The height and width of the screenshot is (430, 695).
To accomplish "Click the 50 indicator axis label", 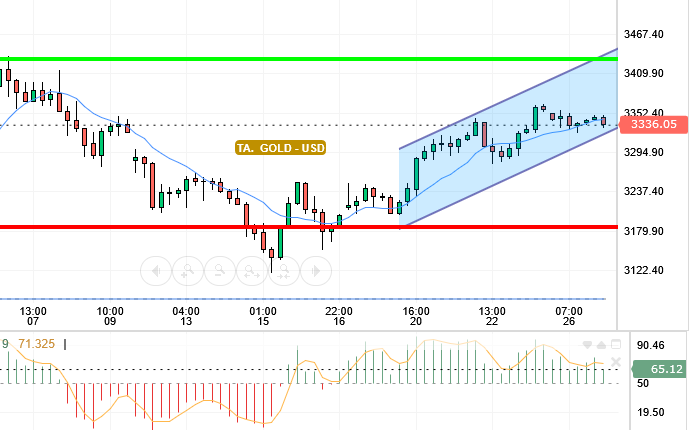I will click(x=643, y=383).
